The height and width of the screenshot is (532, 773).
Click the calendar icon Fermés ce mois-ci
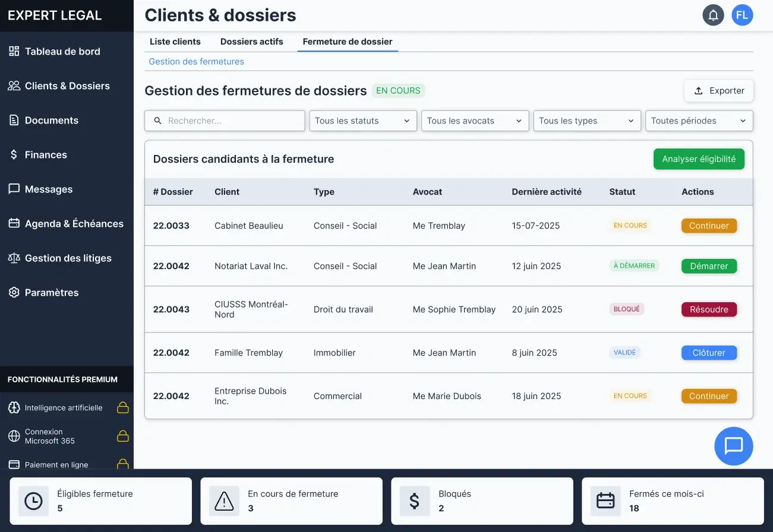click(605, 501)
